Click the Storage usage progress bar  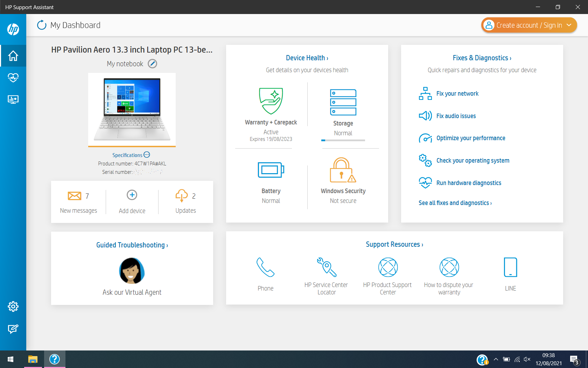[x=343, y=140]
